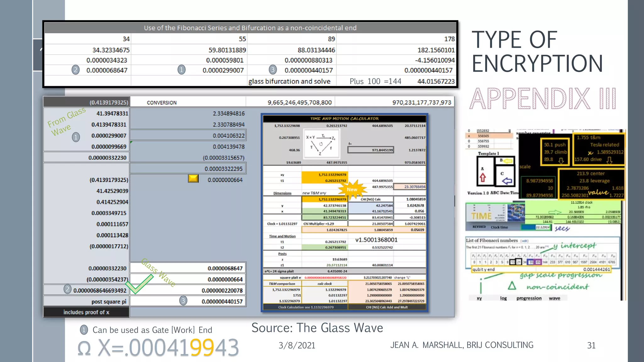
Task: Click the highlighted value 23.30788494
Action: click(x=410, y=187)
